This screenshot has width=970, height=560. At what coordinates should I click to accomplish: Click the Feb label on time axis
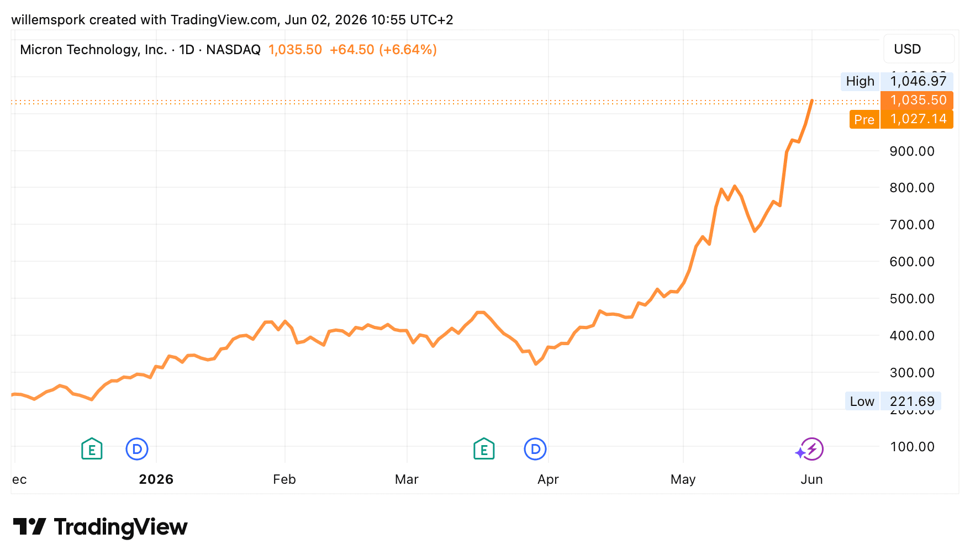pos(284,479)
